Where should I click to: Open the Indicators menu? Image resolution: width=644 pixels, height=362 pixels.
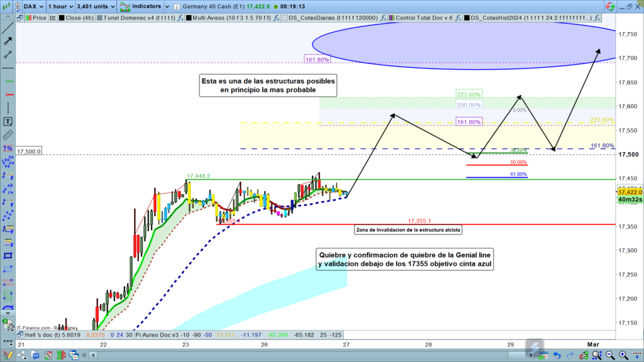point(142,6)
